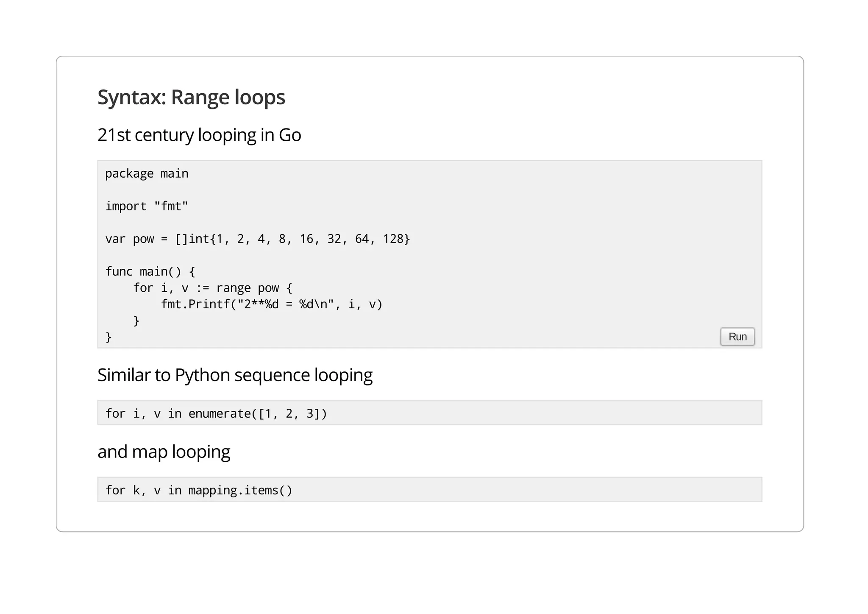Click the code line 'package main'
The height and width of the screenshot is (614, 868).
click(147, 174)
